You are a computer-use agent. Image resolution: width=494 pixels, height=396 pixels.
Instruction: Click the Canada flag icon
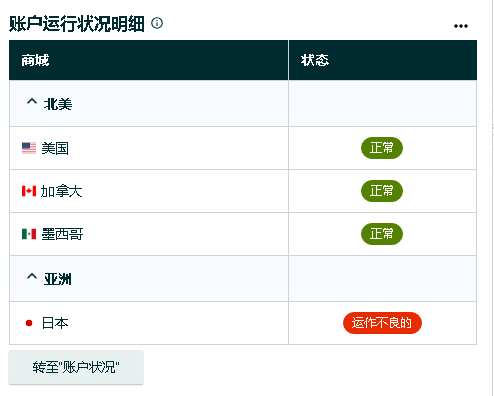(29, 191)
